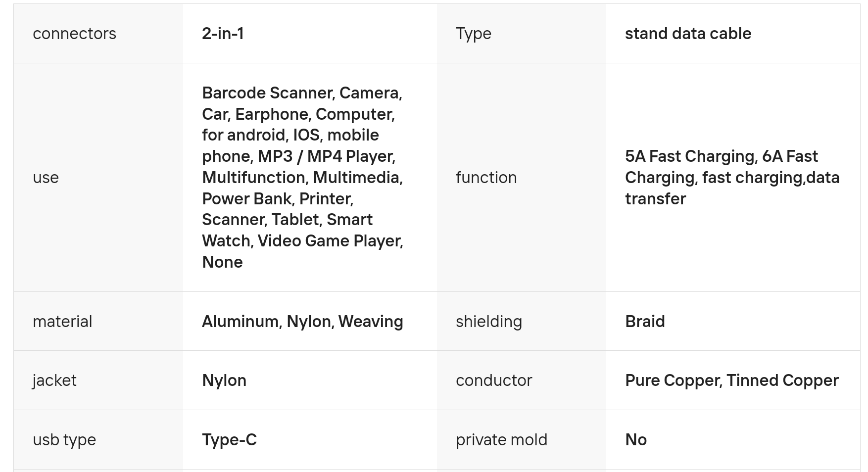
Task: Select the jacket's "Nylon" value
Action: tap(224, 380)
